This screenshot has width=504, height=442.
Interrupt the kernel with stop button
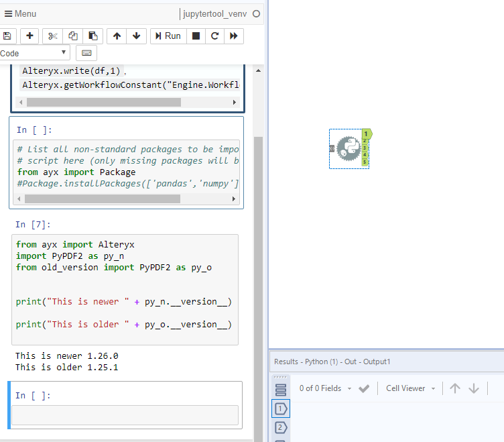click(196, 36)
